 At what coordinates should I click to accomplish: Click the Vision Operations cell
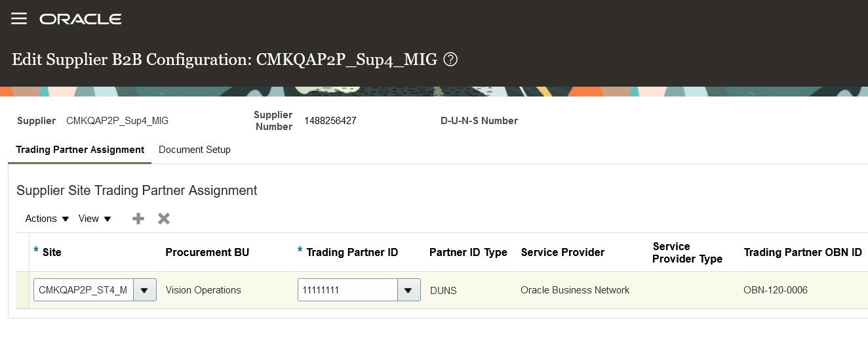click(x=203, y=290)
